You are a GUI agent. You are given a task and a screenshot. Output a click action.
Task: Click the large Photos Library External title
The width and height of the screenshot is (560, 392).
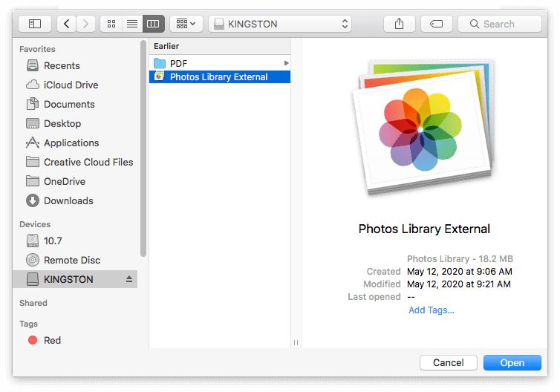pos(424,229)
